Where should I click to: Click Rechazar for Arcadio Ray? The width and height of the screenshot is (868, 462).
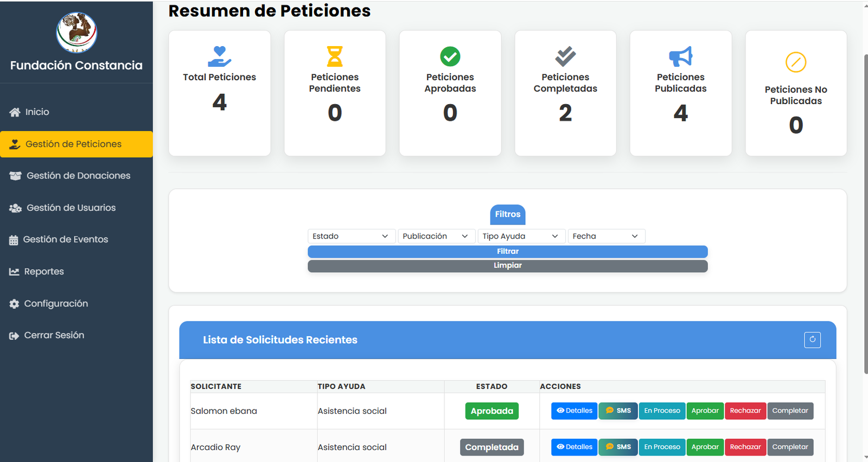click(x=745, y=447)
